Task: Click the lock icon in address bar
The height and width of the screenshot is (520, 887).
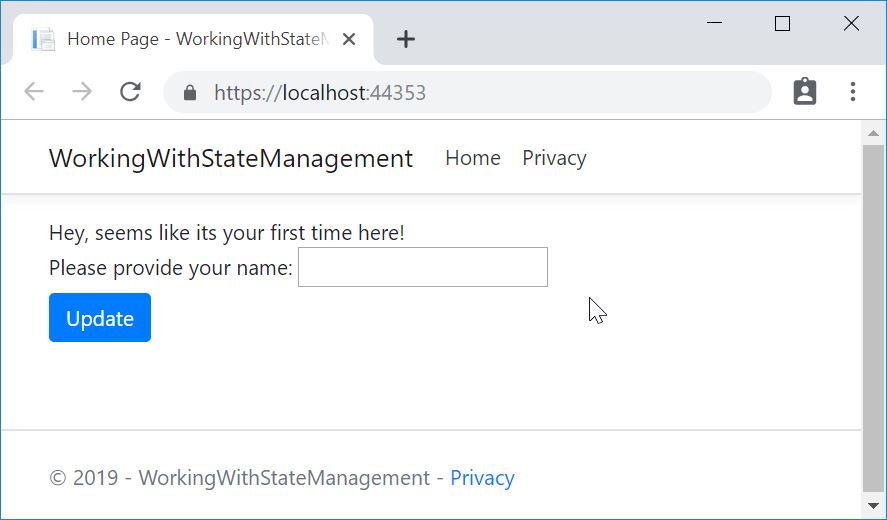Action: point(190,93)
